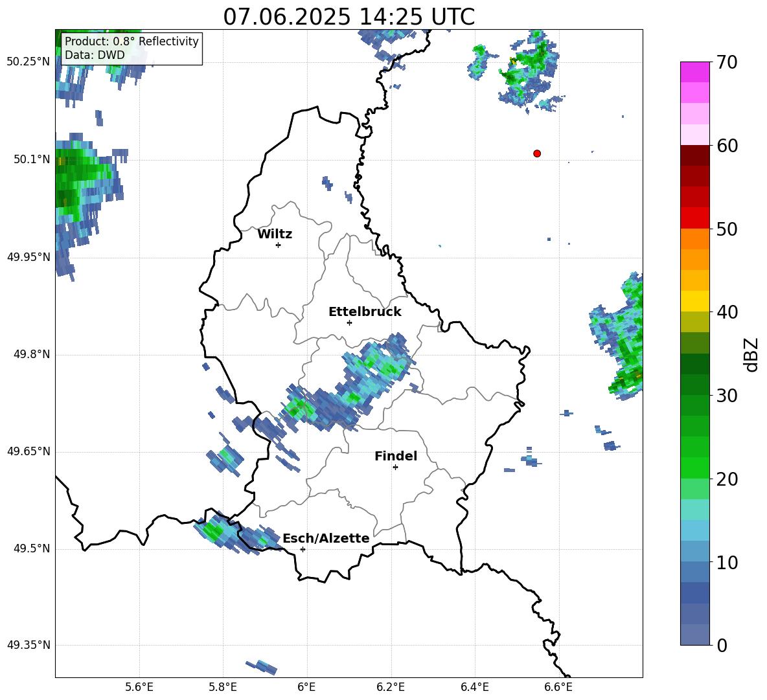This screenshot has width=767, height=700.
Task: Click the 49.65°N latitude label
Action: tap(29, 451)
